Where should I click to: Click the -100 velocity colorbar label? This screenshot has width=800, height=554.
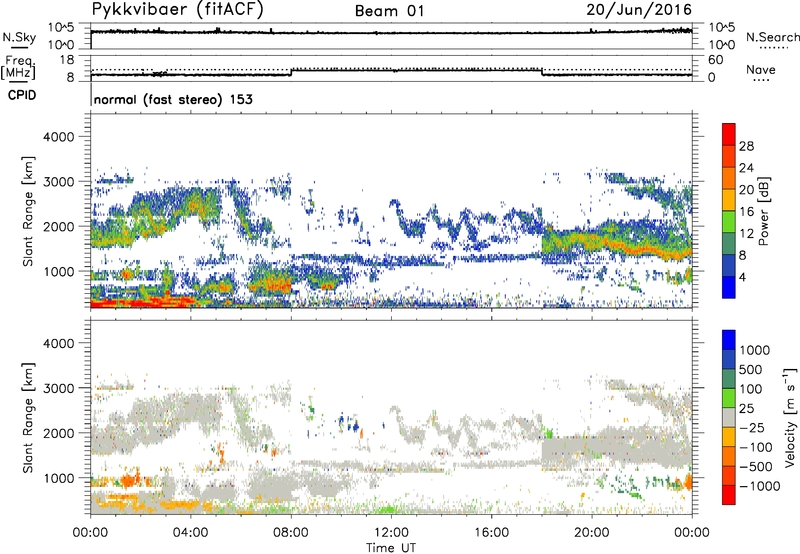[756, 447]
